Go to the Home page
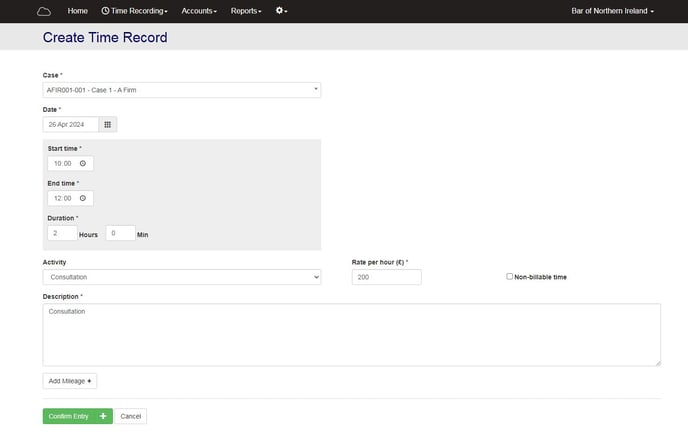Viewport: 688px width, 432px height. [77, 11]
